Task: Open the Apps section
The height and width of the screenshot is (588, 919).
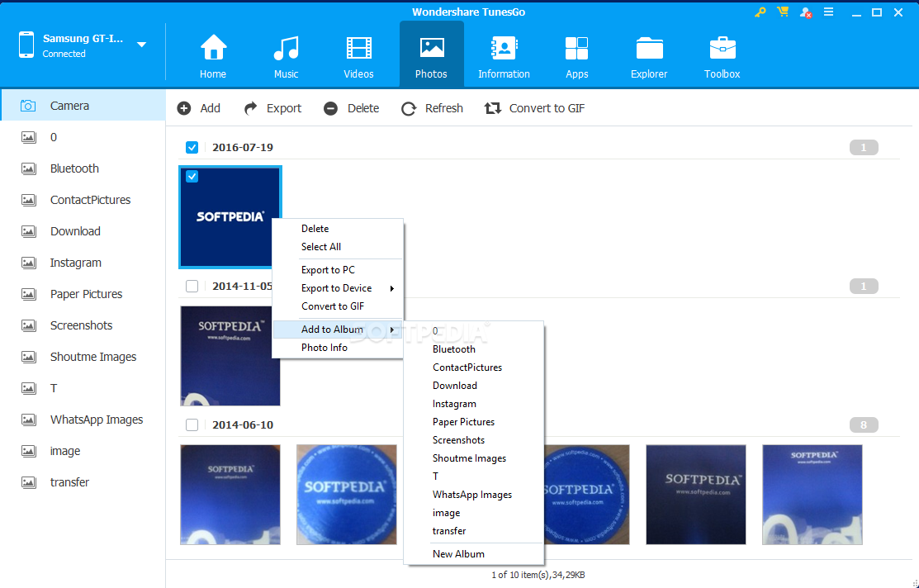Action: (x=576, y=55)
